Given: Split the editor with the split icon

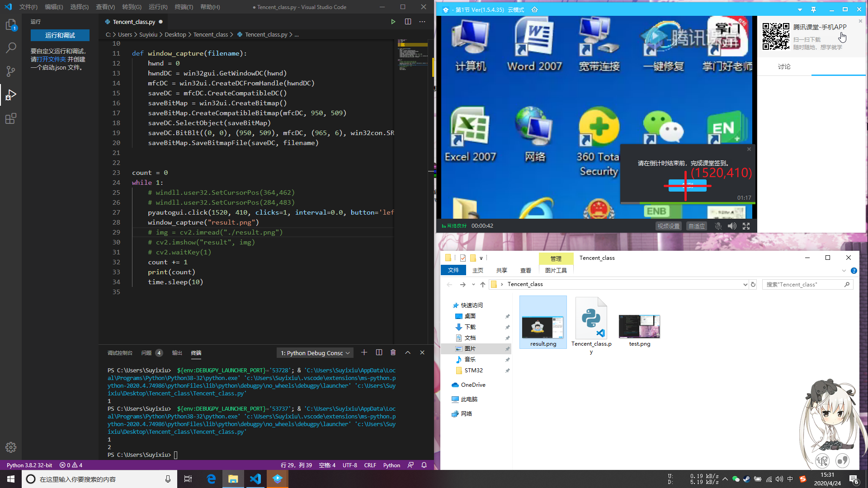Looking at the screenshot, I should (x=408, y=21).
